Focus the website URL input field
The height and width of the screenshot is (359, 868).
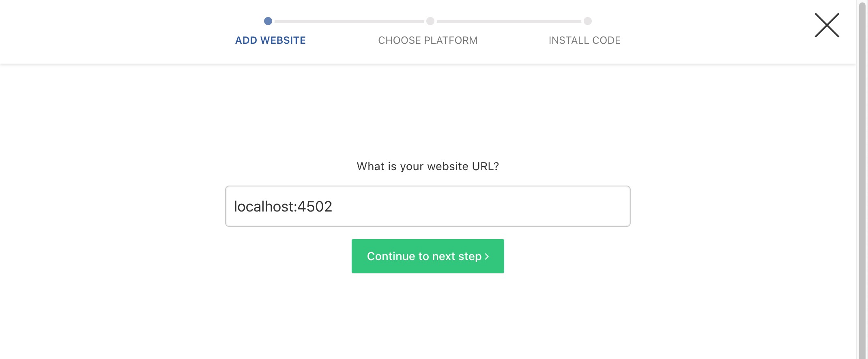428,206
